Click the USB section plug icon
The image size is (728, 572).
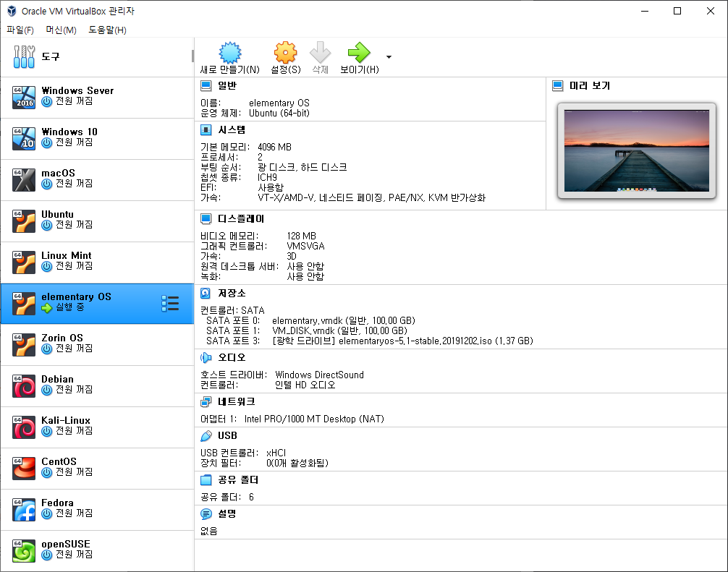point(206,435)
